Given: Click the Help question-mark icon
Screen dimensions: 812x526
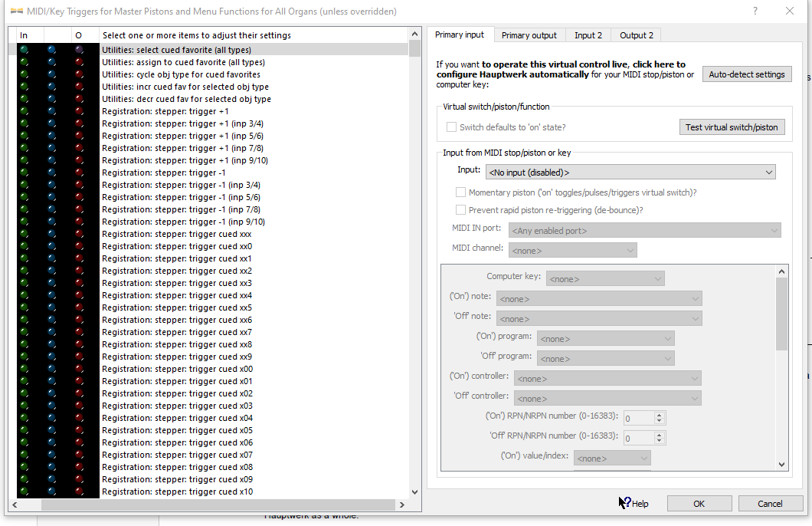Looking at the screenshot, I should click(x=625, y=503).
